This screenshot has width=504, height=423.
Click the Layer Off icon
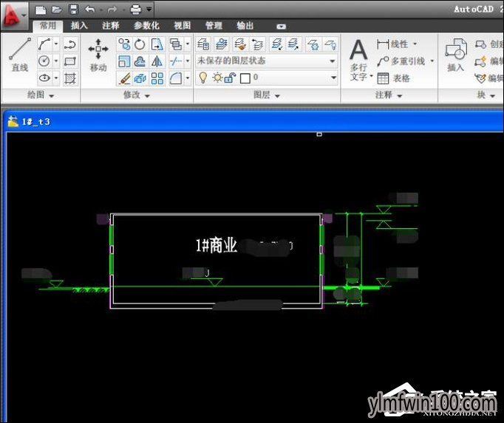pos(330,44)
